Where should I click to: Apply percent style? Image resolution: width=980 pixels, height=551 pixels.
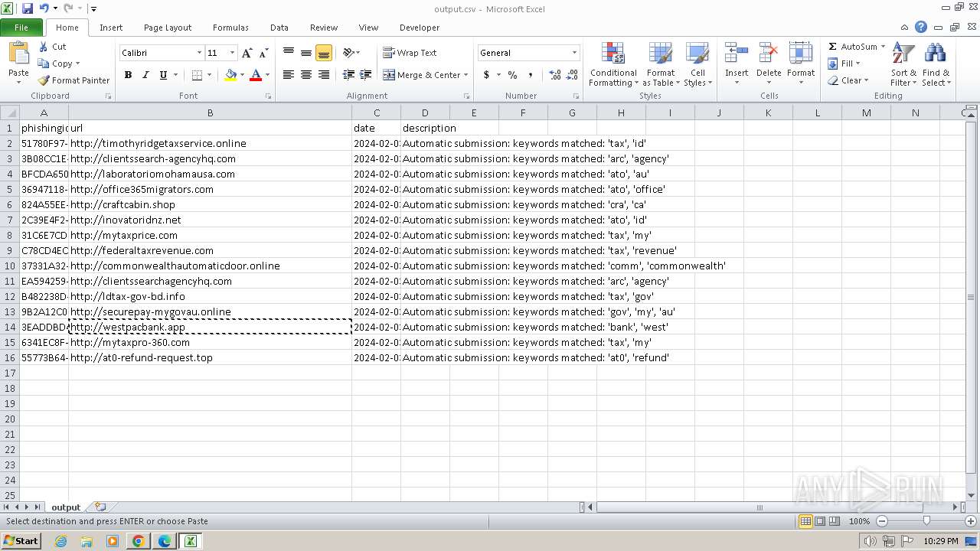click(512, 75)
